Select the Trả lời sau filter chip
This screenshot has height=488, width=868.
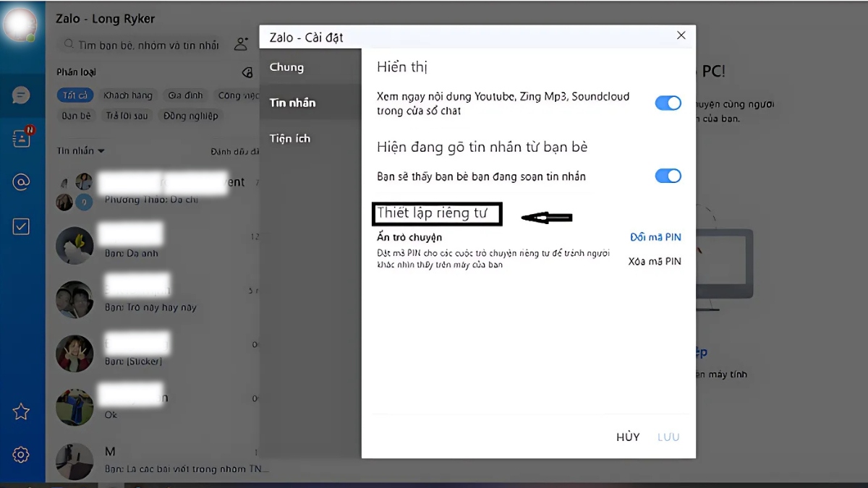point(127,116)
